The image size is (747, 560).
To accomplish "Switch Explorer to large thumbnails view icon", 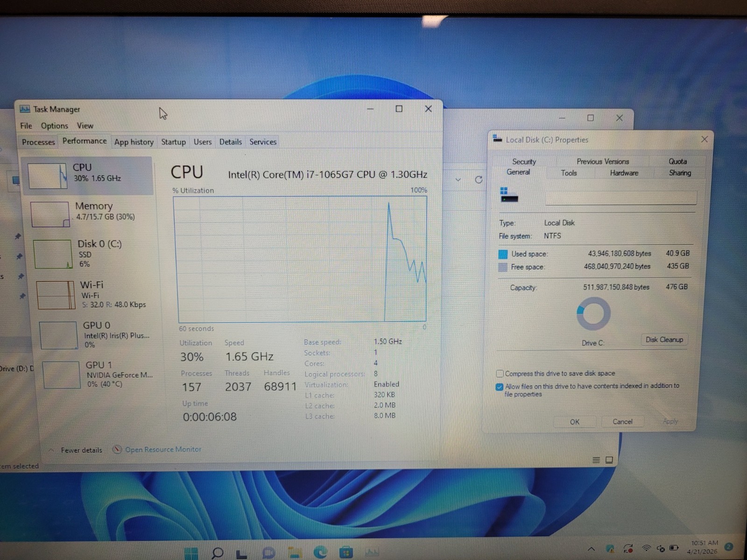I will pyautogui.click(x=609, y=460).
